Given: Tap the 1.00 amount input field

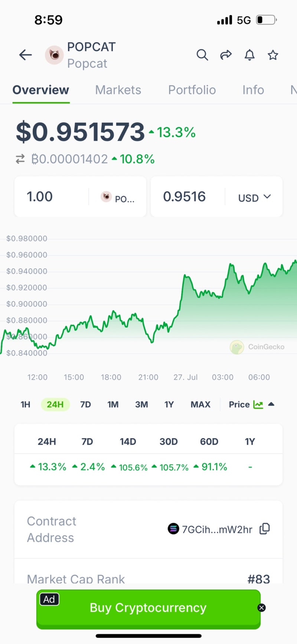Looking at the screenshot, I should (x=40, y=196).
